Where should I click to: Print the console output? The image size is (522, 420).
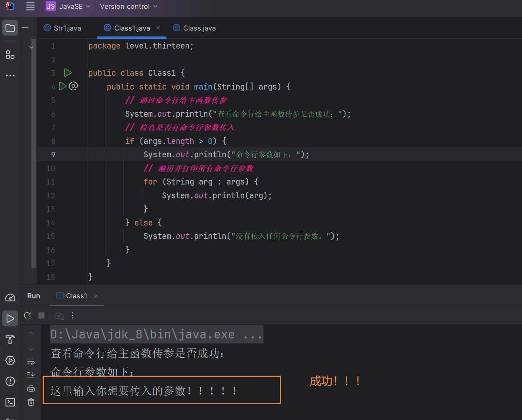[31, 389]
